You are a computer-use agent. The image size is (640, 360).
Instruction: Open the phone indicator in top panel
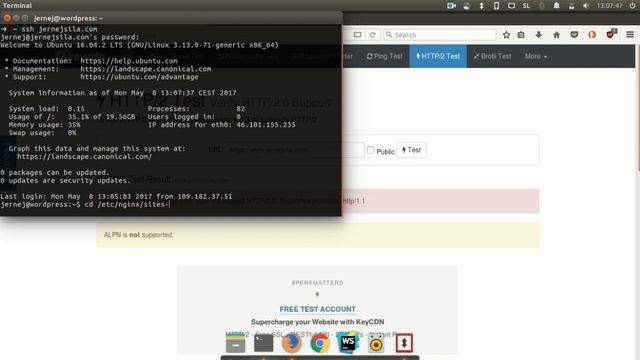click(x=496, y=6)
